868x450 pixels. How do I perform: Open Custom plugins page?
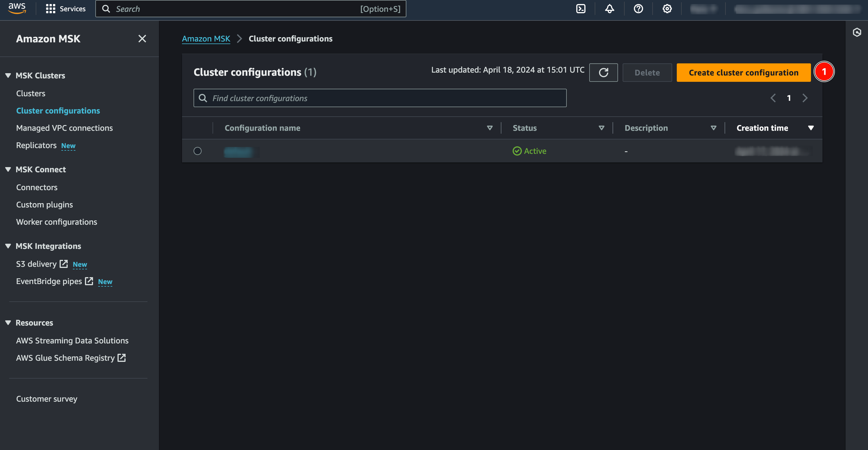(x=44, y=205)
